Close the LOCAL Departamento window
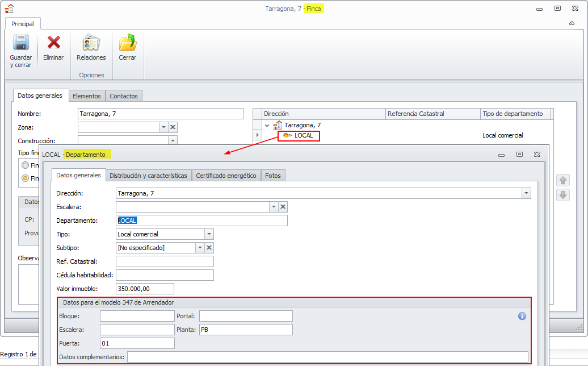The height and width of the screenshot is (366, 588). pos(537,154)
